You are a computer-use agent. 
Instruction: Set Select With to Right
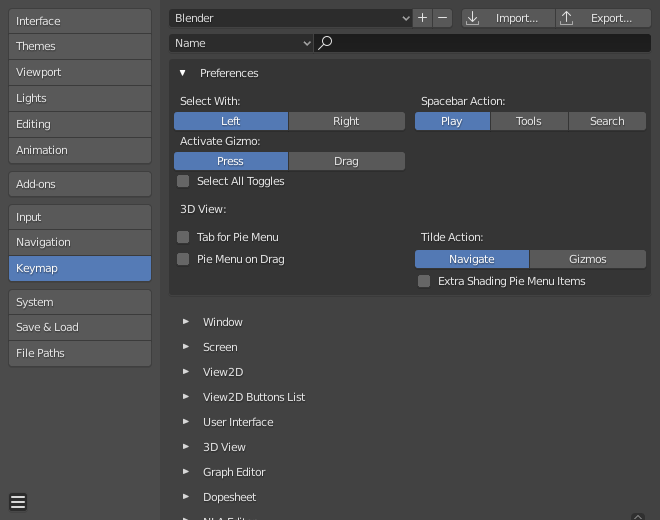(x=346, y=121)
